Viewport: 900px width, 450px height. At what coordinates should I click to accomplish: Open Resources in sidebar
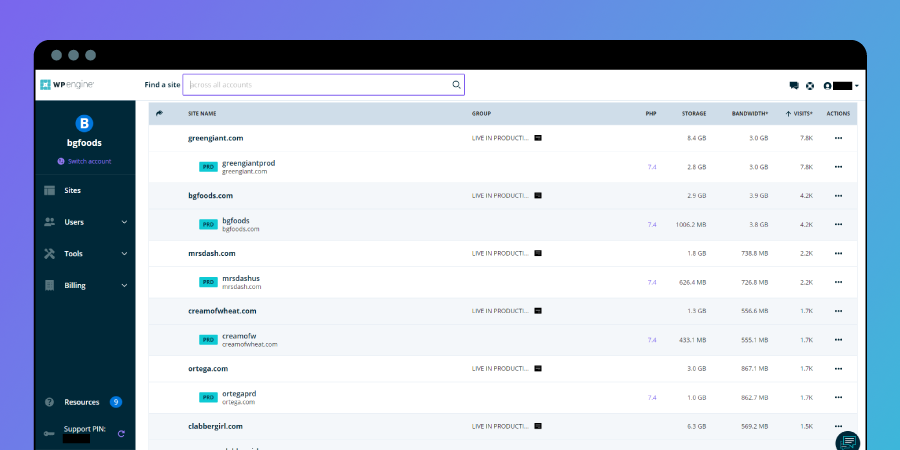tap(82, 402)
